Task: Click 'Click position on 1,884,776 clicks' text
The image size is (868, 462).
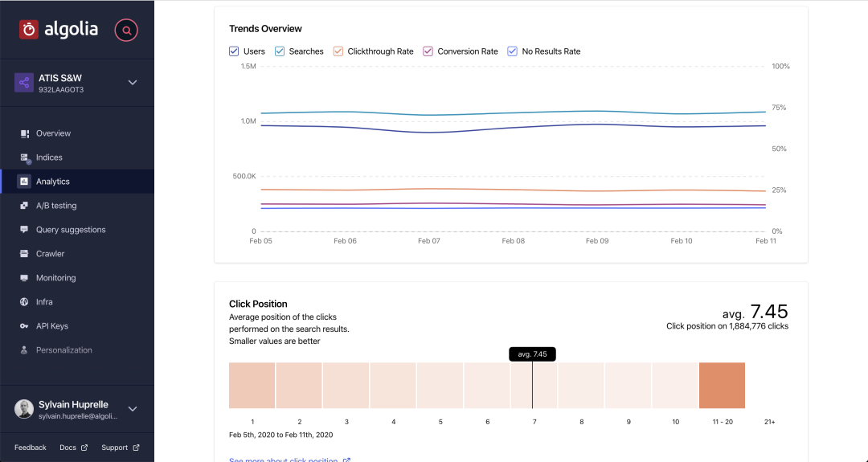Action: click(727, 326)
